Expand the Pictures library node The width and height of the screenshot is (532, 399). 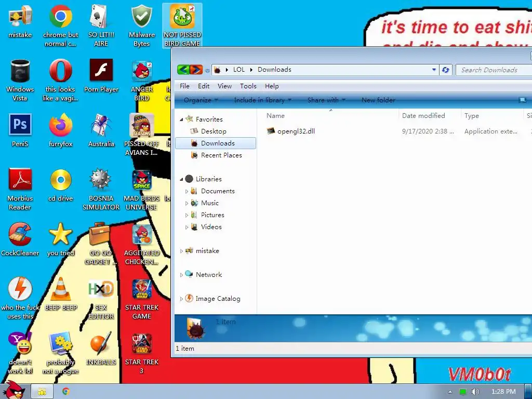point(187,215)
